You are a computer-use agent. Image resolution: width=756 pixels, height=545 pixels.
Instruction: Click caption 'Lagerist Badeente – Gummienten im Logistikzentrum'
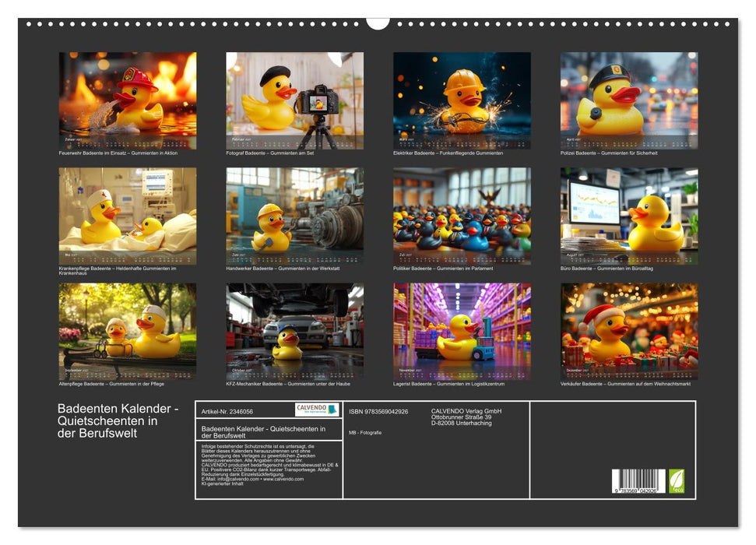pyautogui.click(x=449, y=384)
